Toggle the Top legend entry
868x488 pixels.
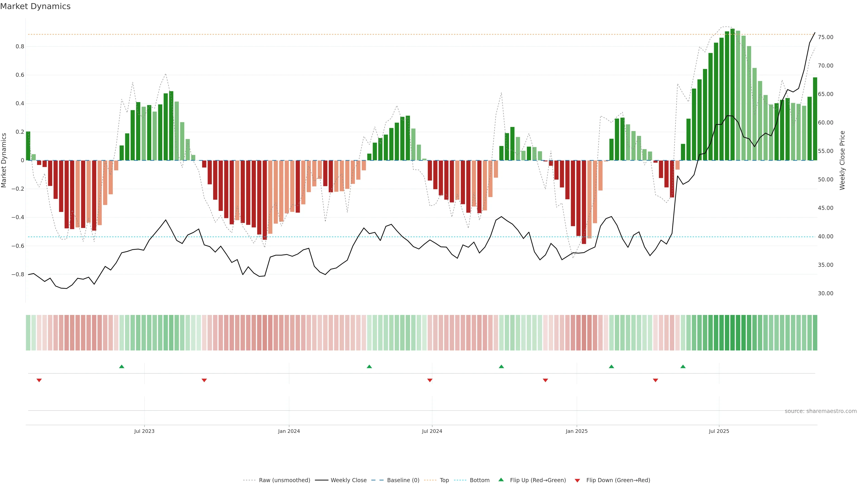coord(444,480)
